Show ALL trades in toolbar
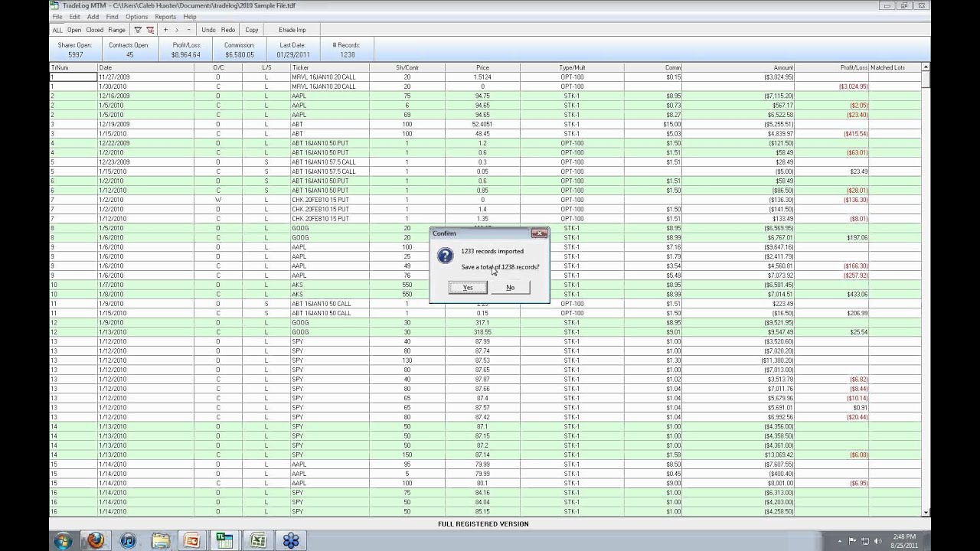 pos(57,30)
